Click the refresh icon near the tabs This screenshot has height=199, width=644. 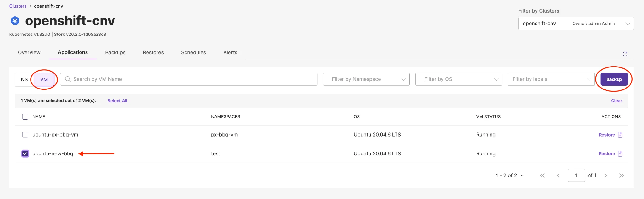click(625, 54)
